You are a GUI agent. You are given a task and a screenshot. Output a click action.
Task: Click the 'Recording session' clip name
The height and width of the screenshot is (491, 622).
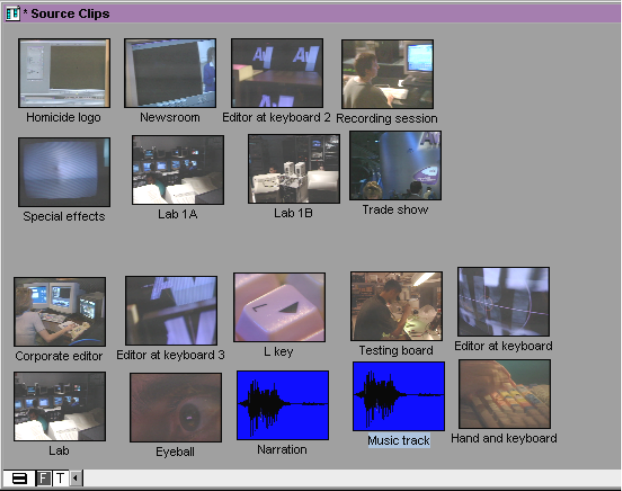387,118
